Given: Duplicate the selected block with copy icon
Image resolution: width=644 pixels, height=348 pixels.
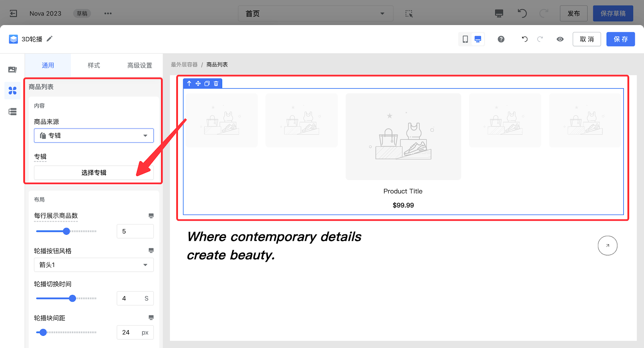Looking at the screenshot, I should (207, 83).
